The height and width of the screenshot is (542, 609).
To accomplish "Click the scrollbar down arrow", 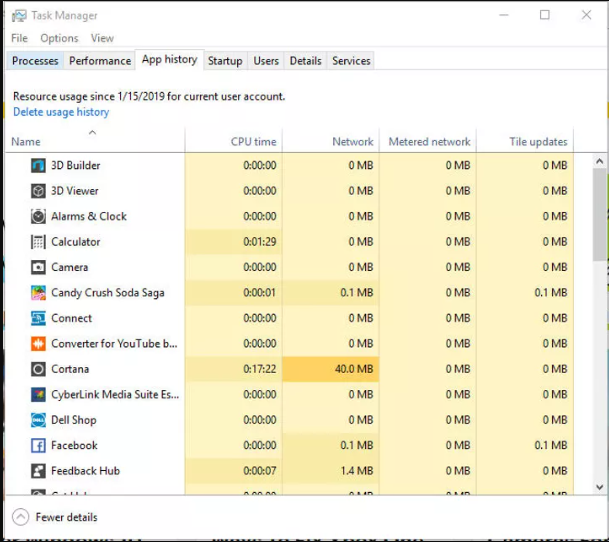I will tap(599, 487).
